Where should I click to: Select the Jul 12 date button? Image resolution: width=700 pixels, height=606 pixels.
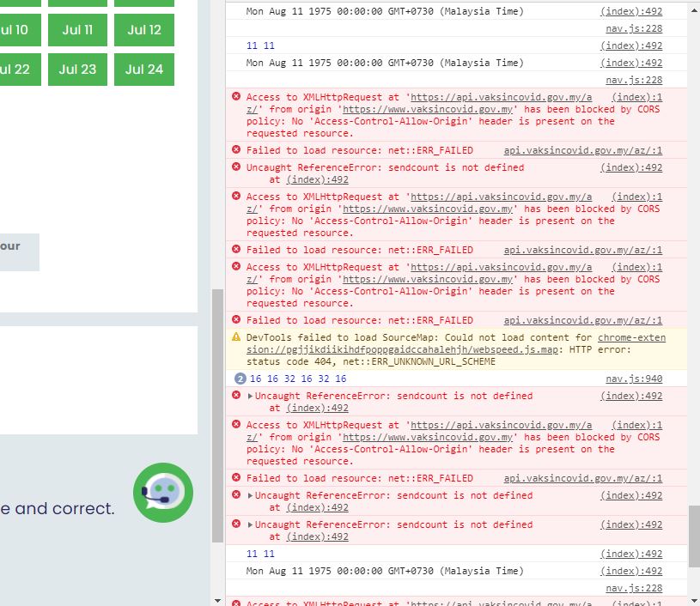(144, 30)
